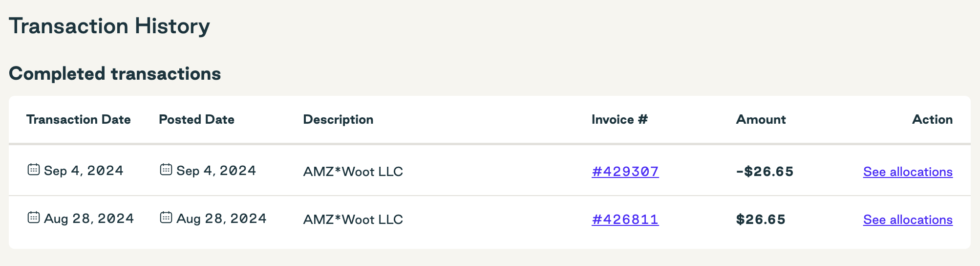This screenshot has height=266, width=980.
Task: Click calendar icon beside Aug 28 posted date
Action: click(x=166, y=218)
